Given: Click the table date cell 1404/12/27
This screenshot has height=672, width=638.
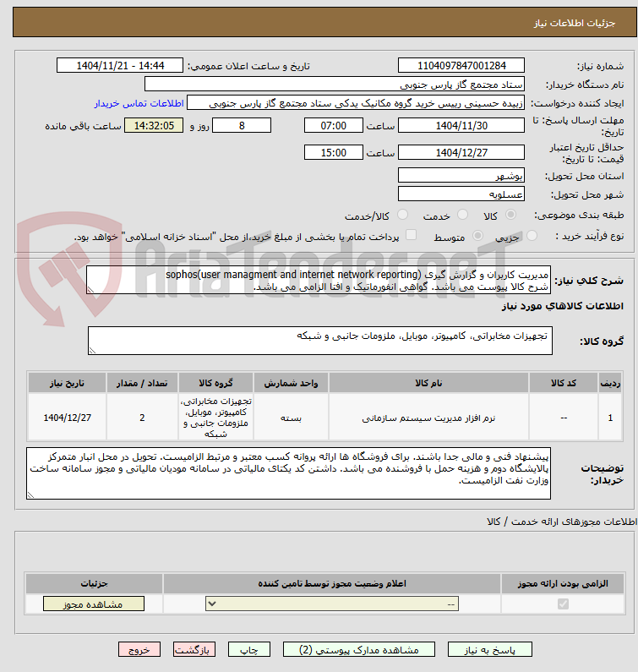Looking at the screenshot, I should click(68, 418).
